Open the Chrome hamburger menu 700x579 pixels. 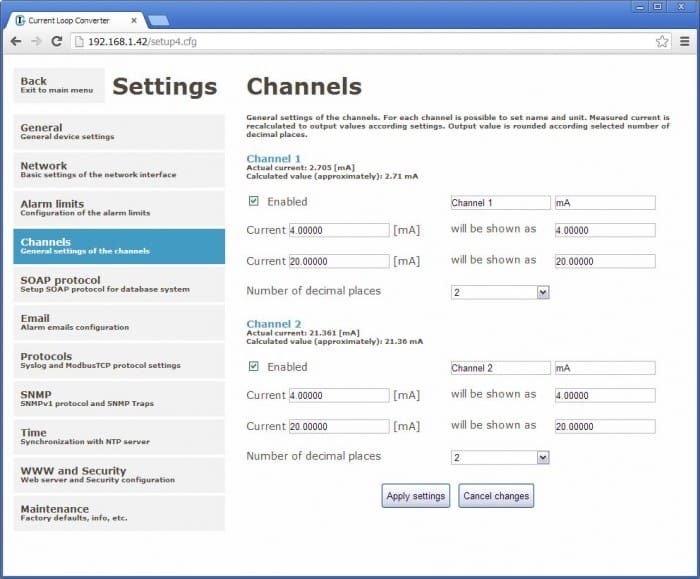click(684, 41)
